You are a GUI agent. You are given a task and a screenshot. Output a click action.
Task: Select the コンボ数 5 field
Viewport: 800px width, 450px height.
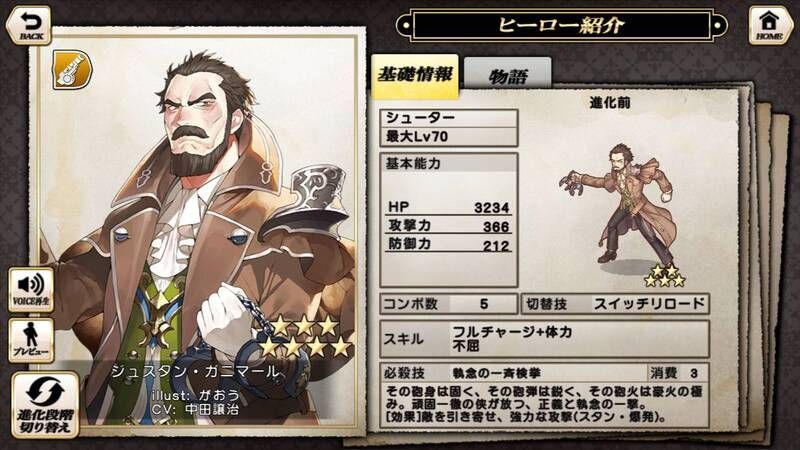448,304
